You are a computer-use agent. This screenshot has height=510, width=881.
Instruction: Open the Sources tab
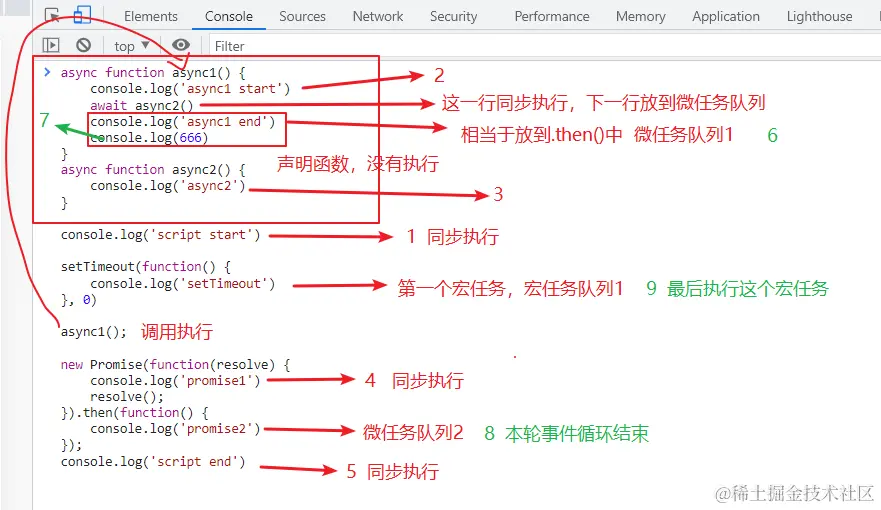click(303, 16)
